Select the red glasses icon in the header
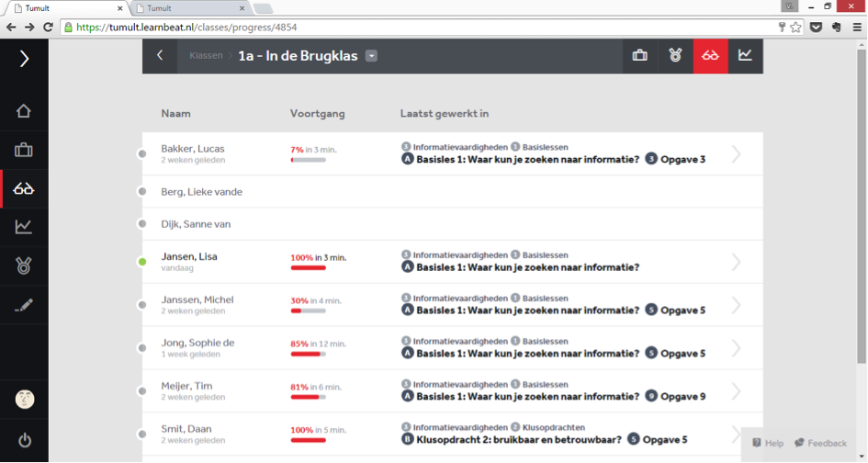The image size is (868, 463). [x=710, y=55]
